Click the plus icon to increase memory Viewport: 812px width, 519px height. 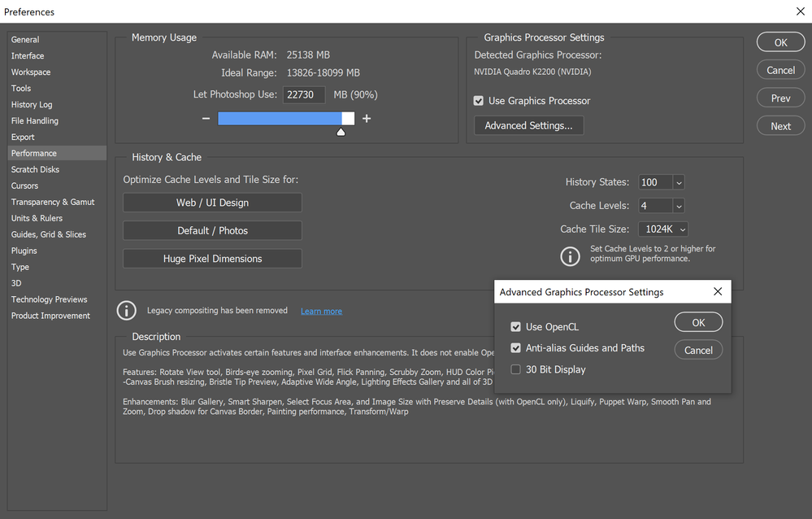coord(367,119)
